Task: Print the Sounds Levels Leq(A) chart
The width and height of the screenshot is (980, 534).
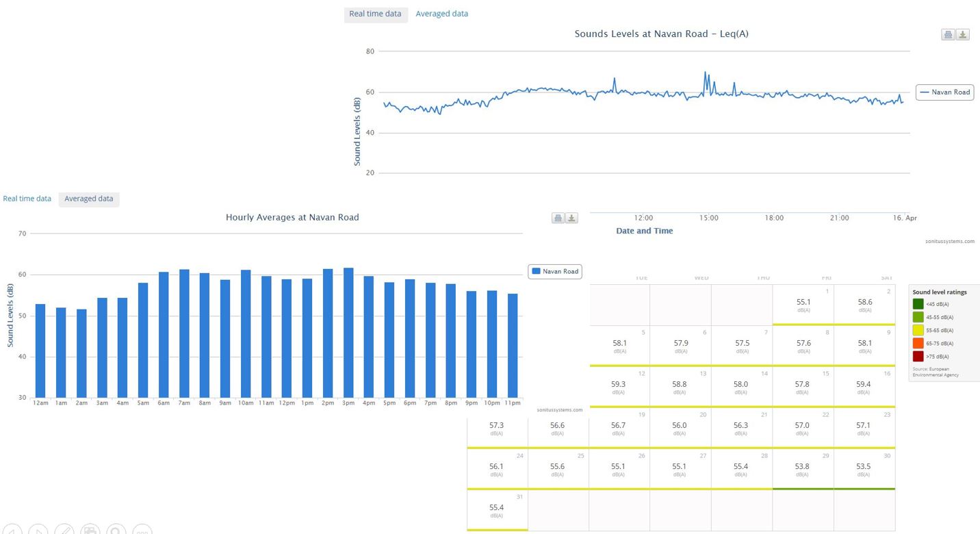Action: [948, 35]
